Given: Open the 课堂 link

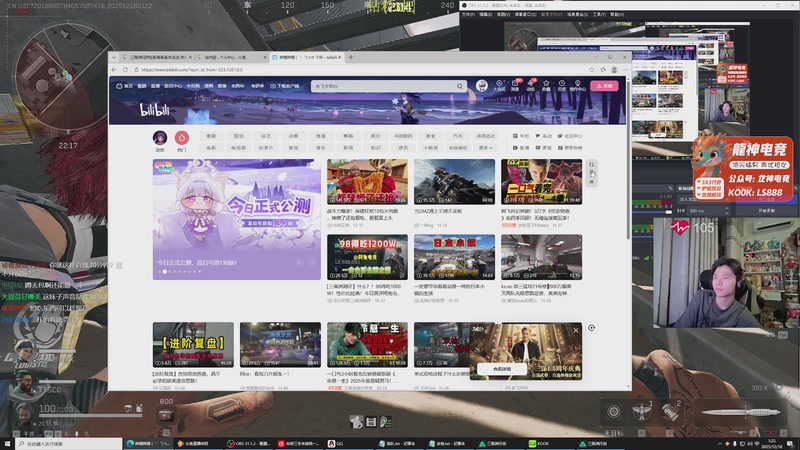Looking at the screenshot, I should pyautogui.click(x=544, y=147).
